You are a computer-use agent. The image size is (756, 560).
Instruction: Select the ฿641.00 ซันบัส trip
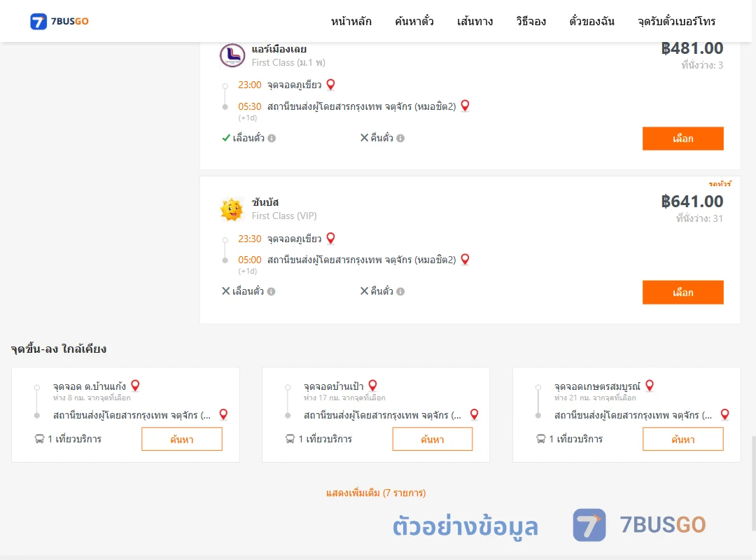[x=682, y=293]
